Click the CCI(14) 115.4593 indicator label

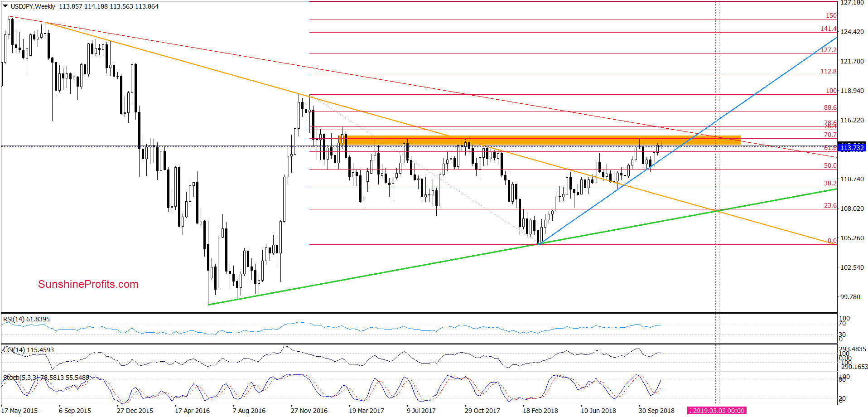[28, 350]
